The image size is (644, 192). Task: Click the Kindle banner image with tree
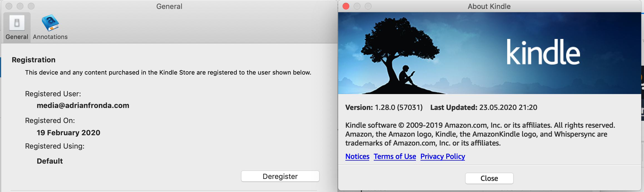(489, 53)
